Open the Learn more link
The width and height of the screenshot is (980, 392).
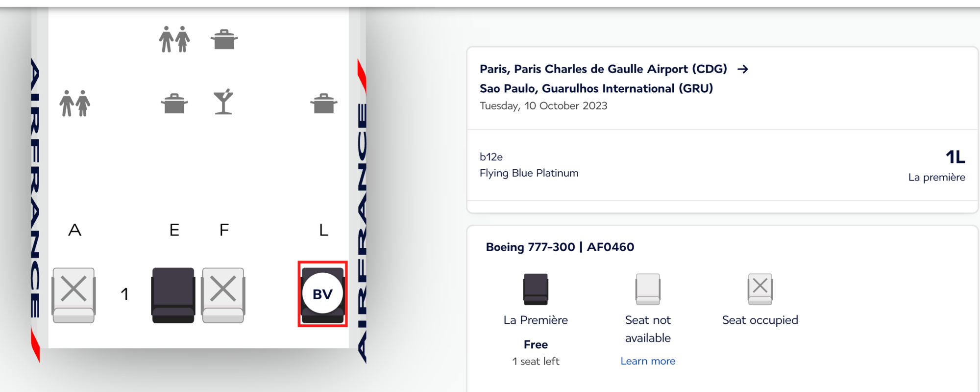tap(648, 361)
